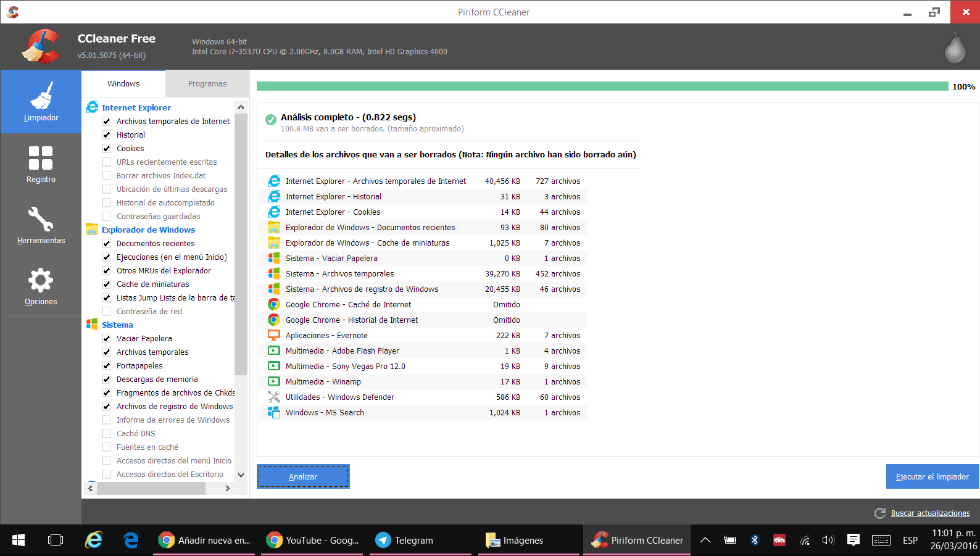Click the refresh icon beside Buscar actualizaciones
This screenshot has width=980, height=556.
pos(880,513)
